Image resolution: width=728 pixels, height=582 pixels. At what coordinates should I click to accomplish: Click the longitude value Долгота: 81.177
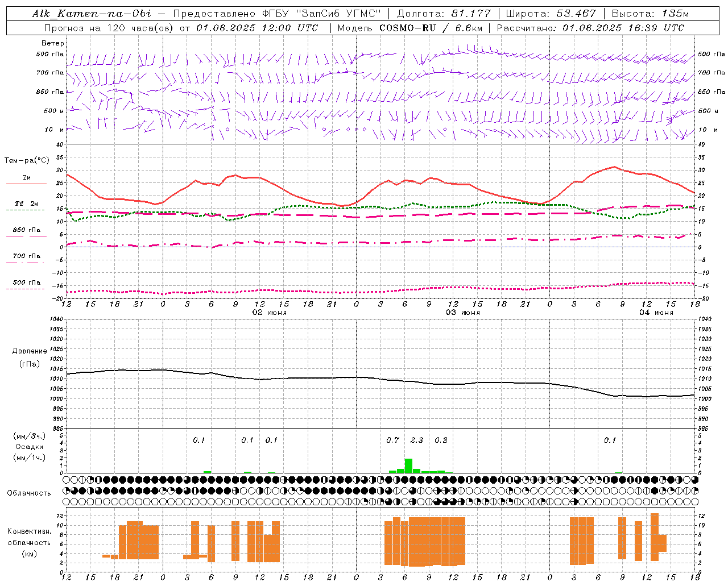[x=443, y=14]
